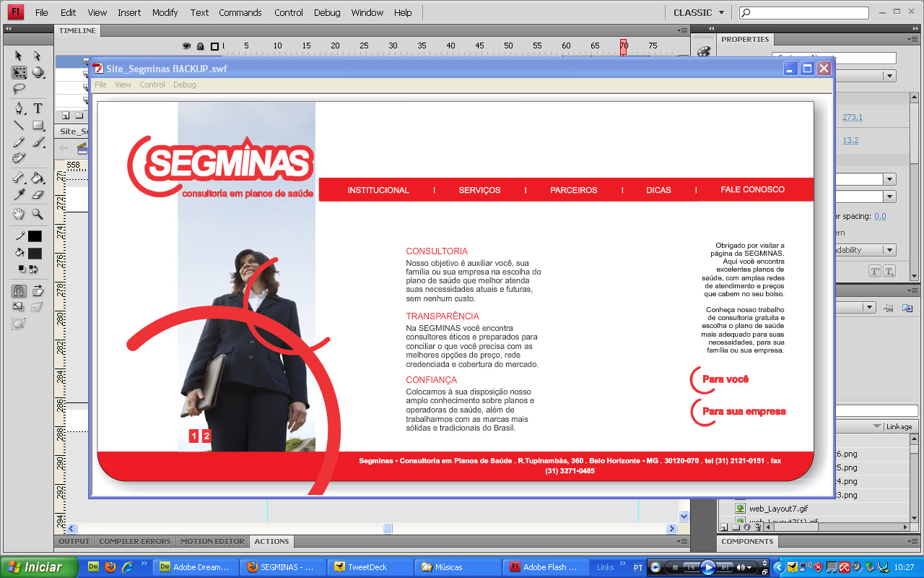Click the SERVIÇOS navigation link
This screenshot has width=924, height=578.
tap(479, 190)
